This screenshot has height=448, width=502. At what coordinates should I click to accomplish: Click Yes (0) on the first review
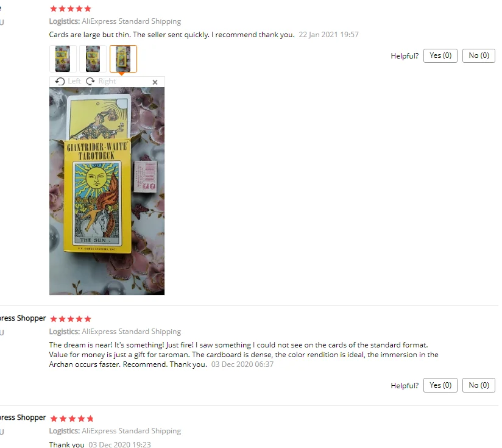click(440, 55)
